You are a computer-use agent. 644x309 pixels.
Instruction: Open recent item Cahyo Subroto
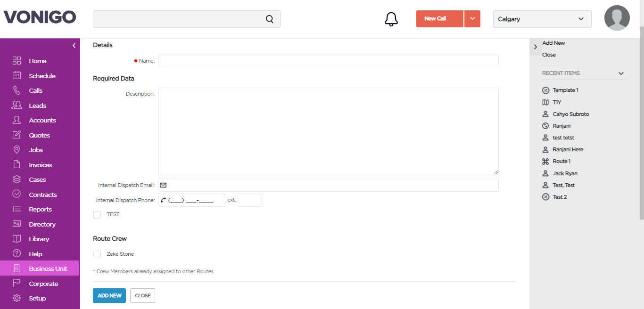click(x=570, y=114)
